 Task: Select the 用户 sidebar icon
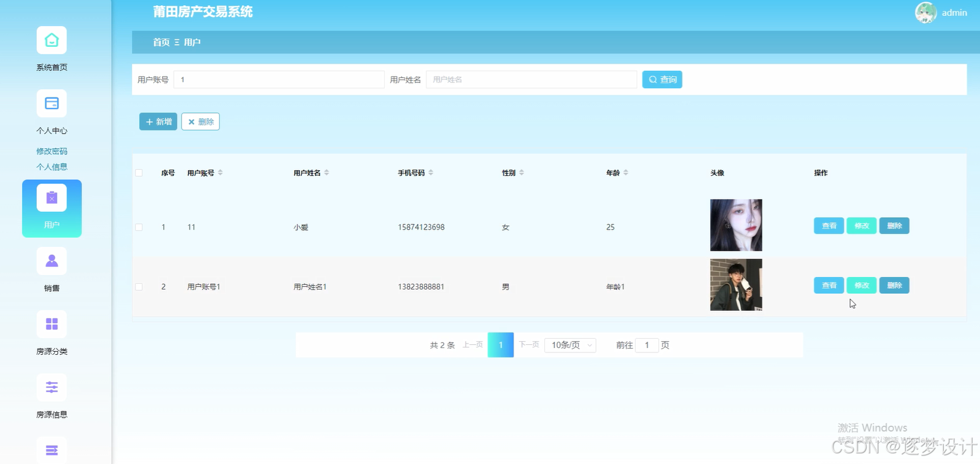52,198
